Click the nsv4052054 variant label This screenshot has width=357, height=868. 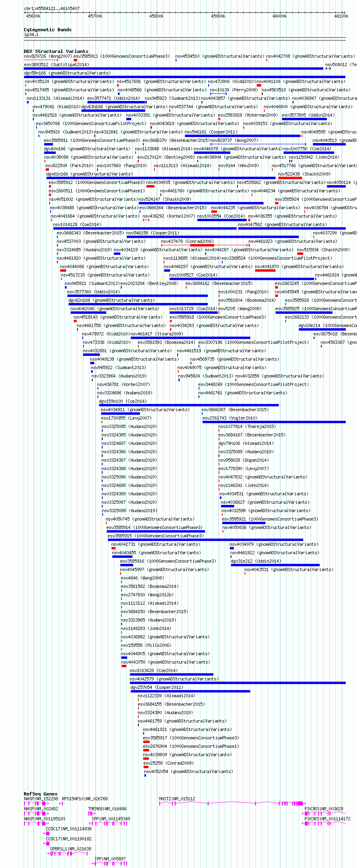189,771
